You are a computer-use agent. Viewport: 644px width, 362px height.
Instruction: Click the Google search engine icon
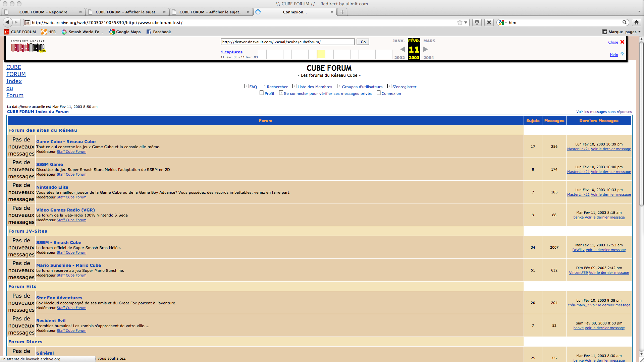[501, 22]
